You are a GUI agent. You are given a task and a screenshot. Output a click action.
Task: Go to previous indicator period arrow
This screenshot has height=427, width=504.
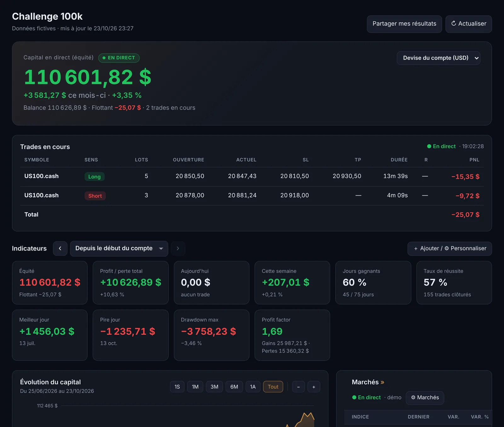pos(60,249)
